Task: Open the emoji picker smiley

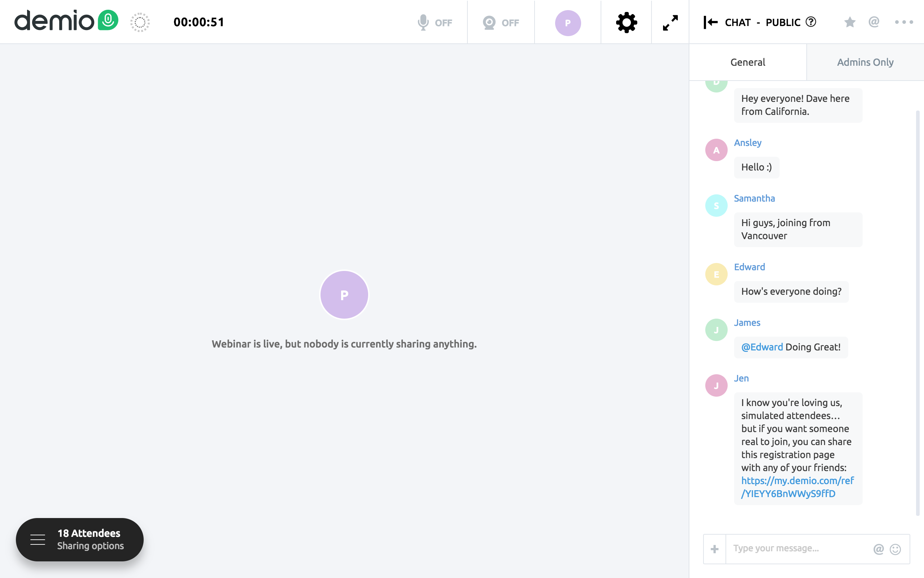Action: click(x=895, y=549)
